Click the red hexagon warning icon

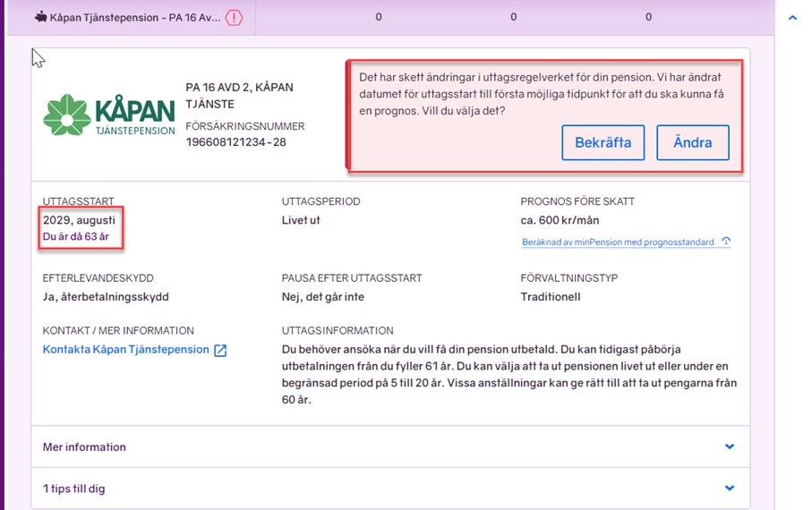[x=234, y=17]
